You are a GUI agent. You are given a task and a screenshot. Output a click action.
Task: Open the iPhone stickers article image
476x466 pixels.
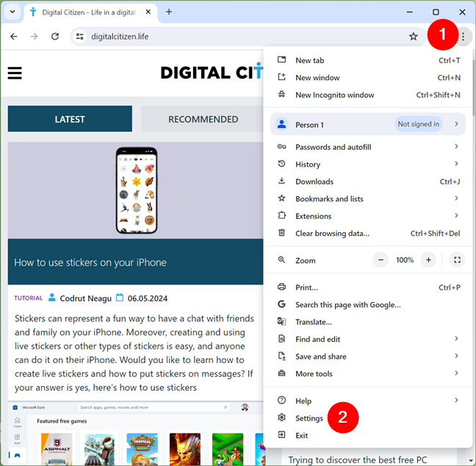click(x=135, y=190)
